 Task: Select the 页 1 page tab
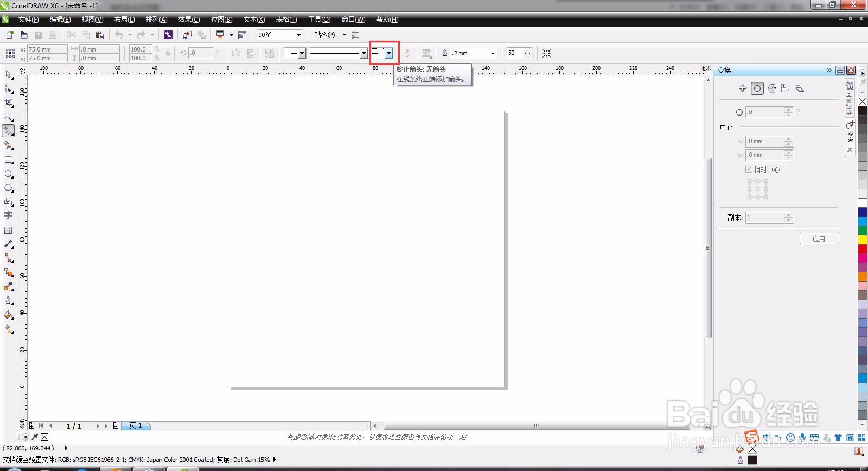[x=136, y=425]
